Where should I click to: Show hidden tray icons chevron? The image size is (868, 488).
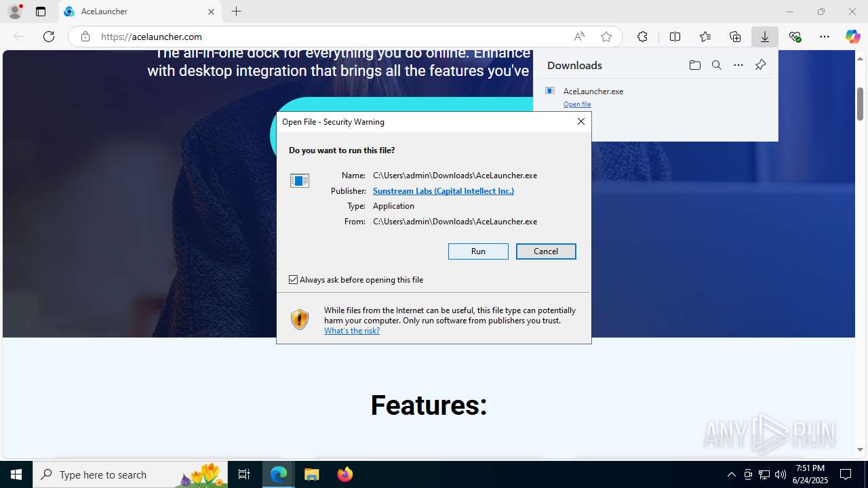click(x=731, y=474)
